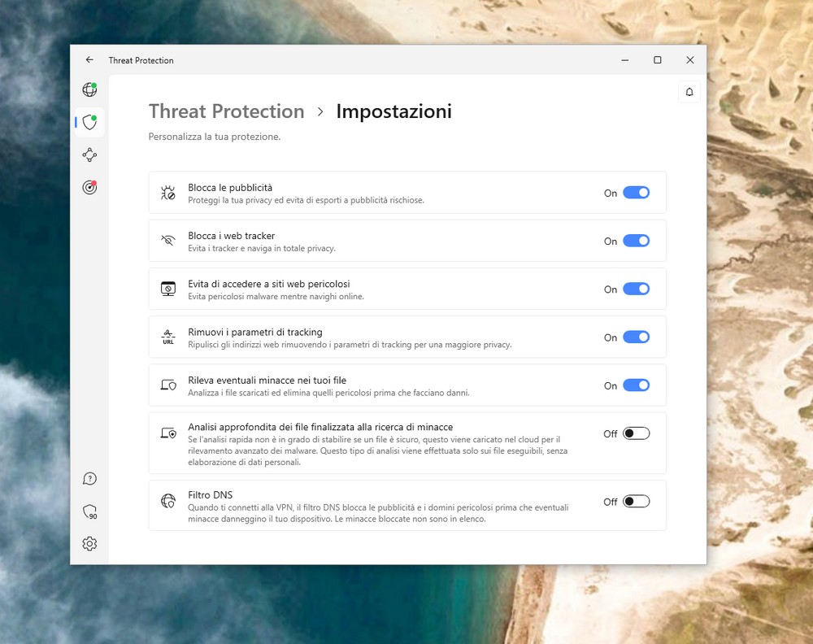Click 'Evita i tracker e naviga in totale privacy.'
Viewport: 813px width, 644px height.
(262, 248)
